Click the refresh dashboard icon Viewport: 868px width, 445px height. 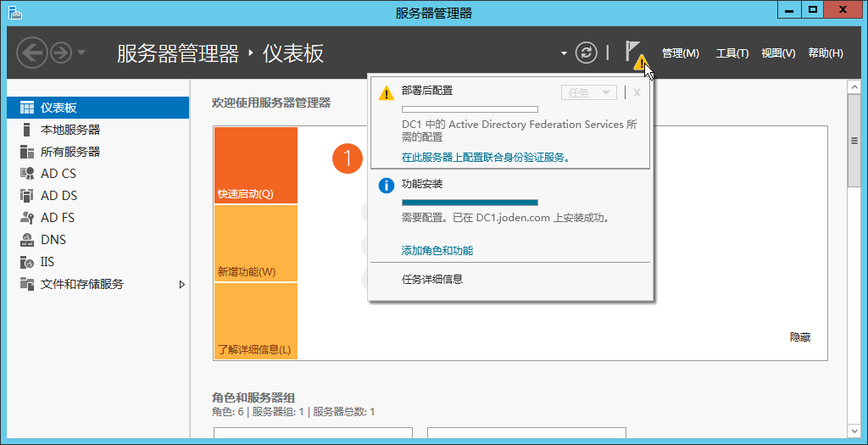(587, 53)
